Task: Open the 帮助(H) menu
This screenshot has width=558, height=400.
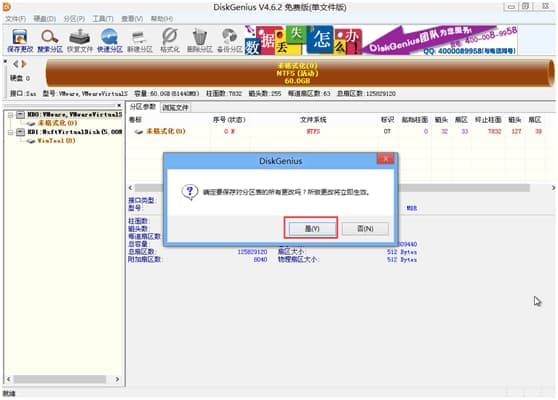Action: 162,19
